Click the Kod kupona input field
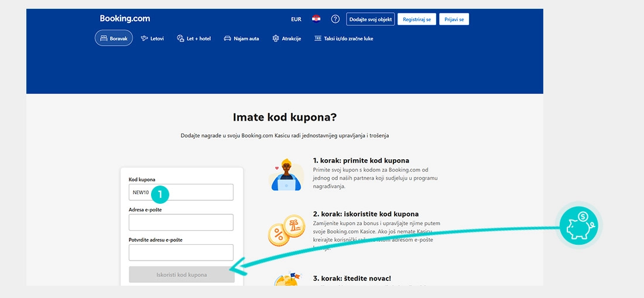The image size is (644, 298). tap(181, 192)
